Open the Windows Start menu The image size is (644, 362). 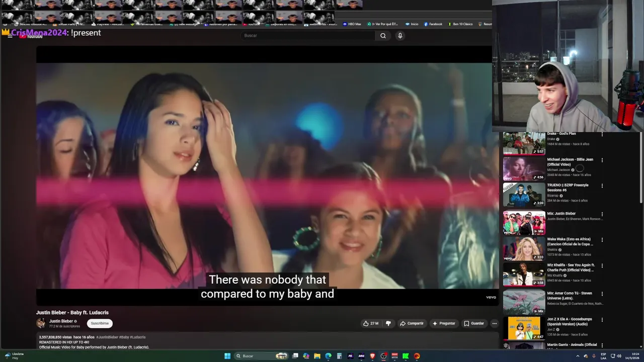[227, 356]
